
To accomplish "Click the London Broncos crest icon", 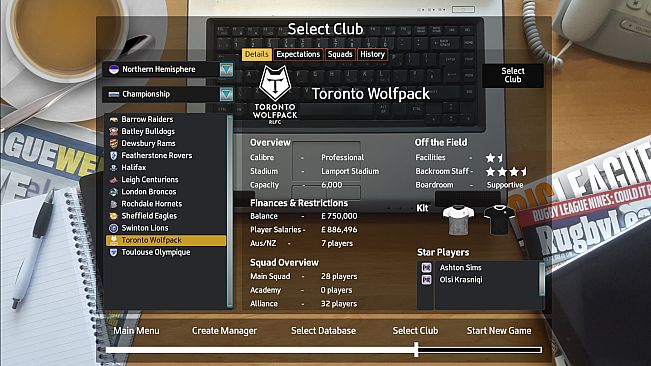I will click(x=113, y=192).
